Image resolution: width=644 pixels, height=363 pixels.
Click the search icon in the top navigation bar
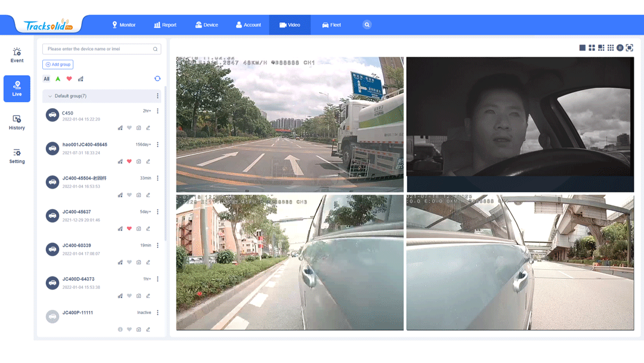pyautogui.click(x=367, y=24)
